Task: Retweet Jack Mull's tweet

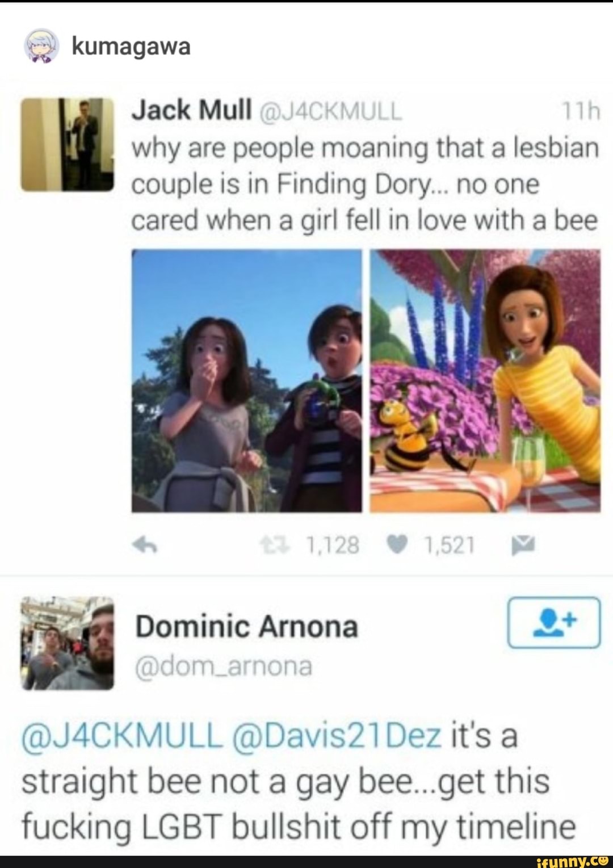Action: pos(275,546)
